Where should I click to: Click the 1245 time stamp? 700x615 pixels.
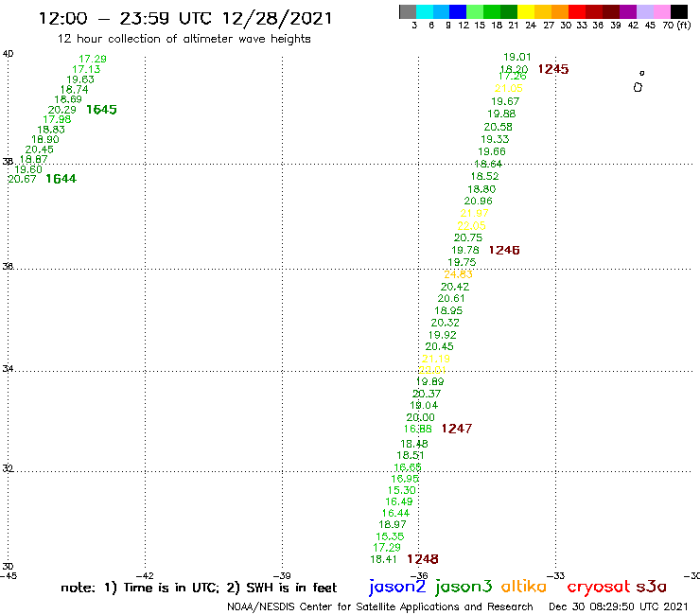[553, 69]
